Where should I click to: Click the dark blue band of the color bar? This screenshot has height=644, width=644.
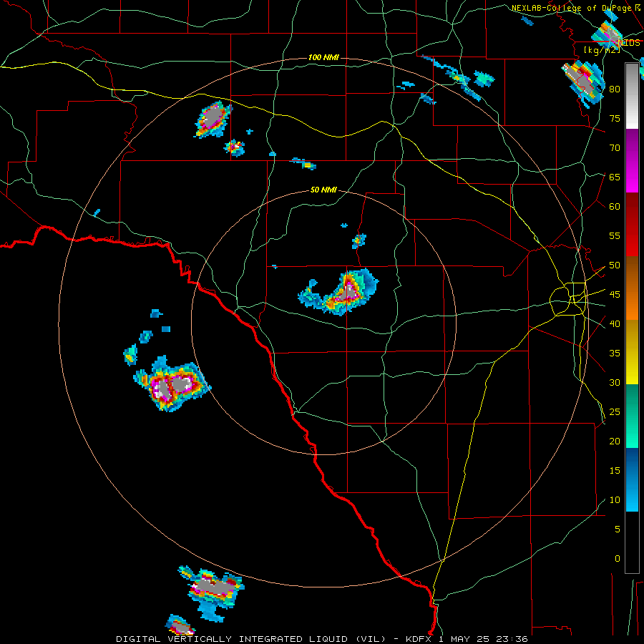point(632,462)
